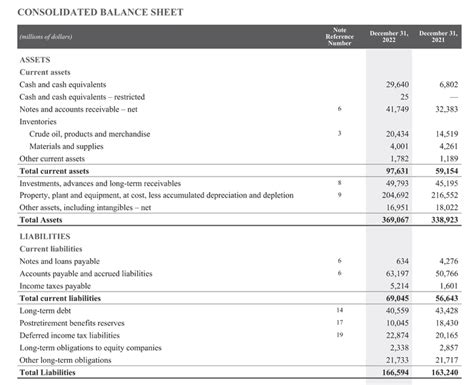Click note reference 9 for Property, plant and equipment
Image resolution: width=474 pixels, height=385 pixels.
coord(339,195)
